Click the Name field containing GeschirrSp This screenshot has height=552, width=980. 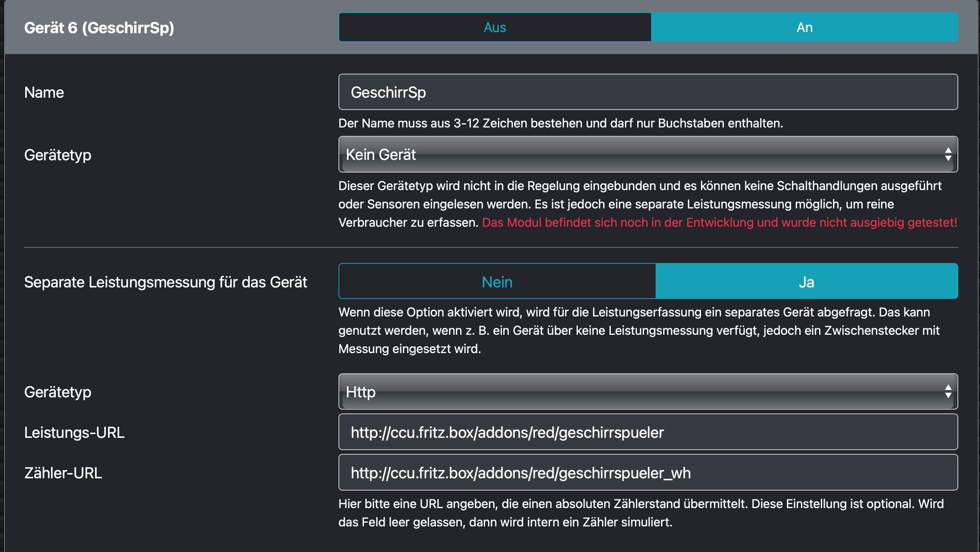(x=648, y=92)
